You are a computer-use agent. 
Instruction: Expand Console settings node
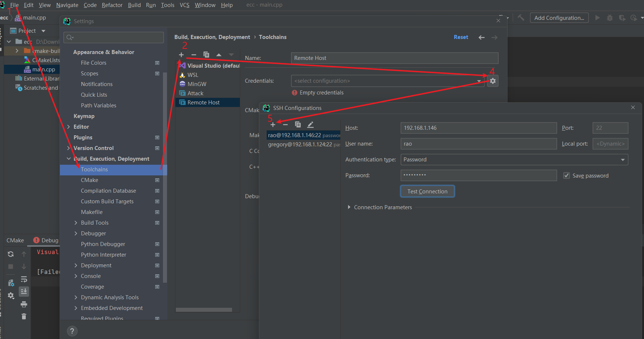pos(76,276)
